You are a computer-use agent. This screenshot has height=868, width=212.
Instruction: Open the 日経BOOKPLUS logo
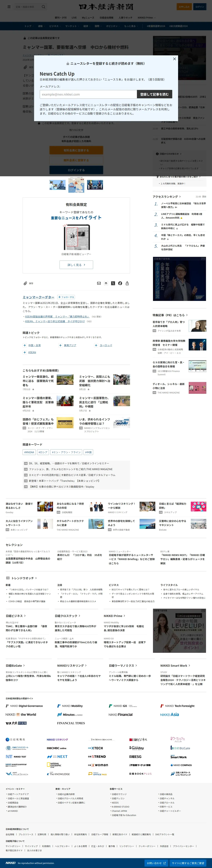[x=140, y=774]
